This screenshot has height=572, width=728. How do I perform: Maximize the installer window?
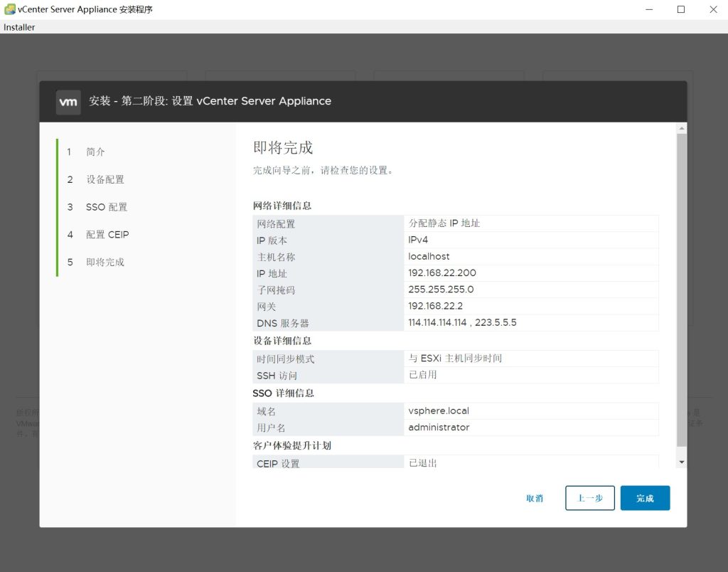tap(680, 9)
